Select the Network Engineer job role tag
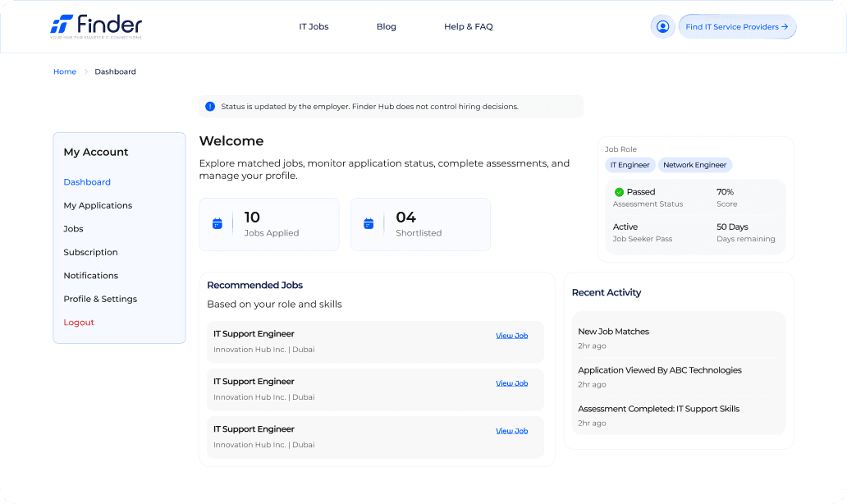 694,165
